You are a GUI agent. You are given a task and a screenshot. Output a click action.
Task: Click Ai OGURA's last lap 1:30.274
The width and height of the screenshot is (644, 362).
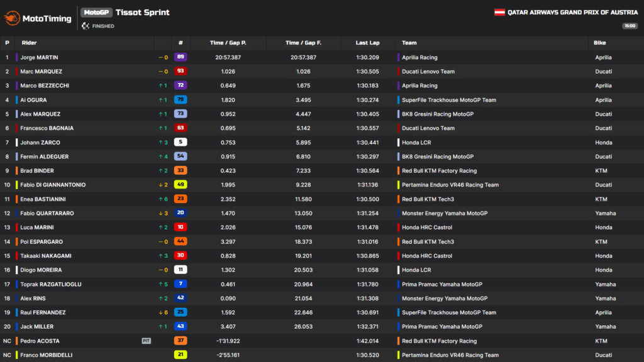pos(367,100)
